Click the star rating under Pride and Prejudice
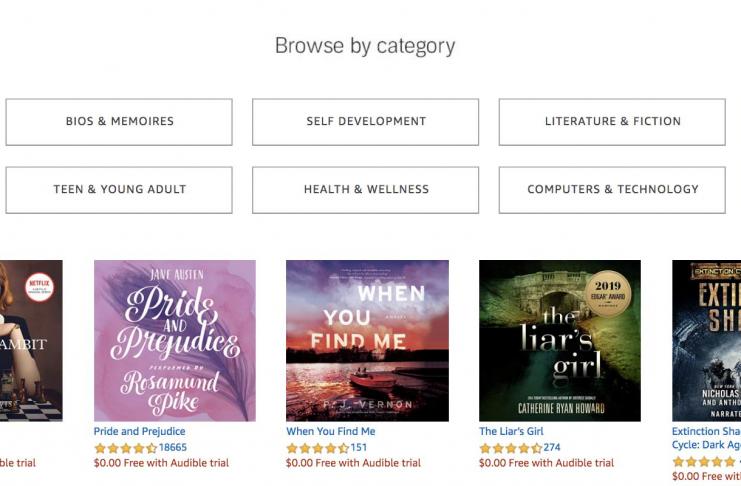Viewport: 741px width, 486px height. pos(125,448)
